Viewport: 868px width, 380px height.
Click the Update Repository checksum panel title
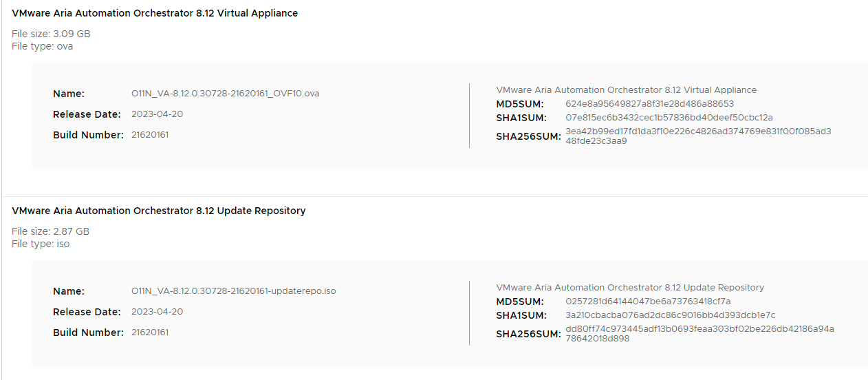[630, 288]
